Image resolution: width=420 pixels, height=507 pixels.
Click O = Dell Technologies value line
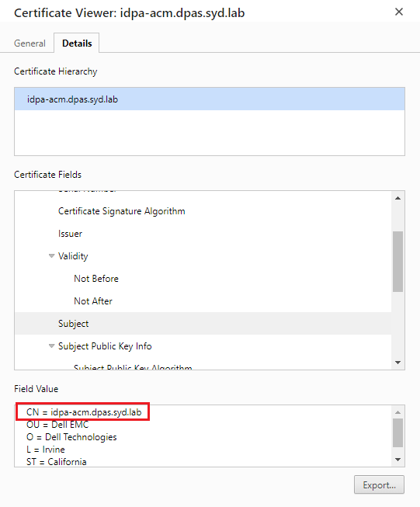71,437
